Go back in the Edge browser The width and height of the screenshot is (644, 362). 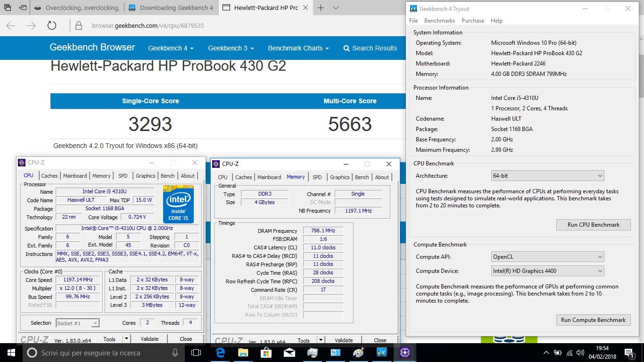(x=11, y=26)
